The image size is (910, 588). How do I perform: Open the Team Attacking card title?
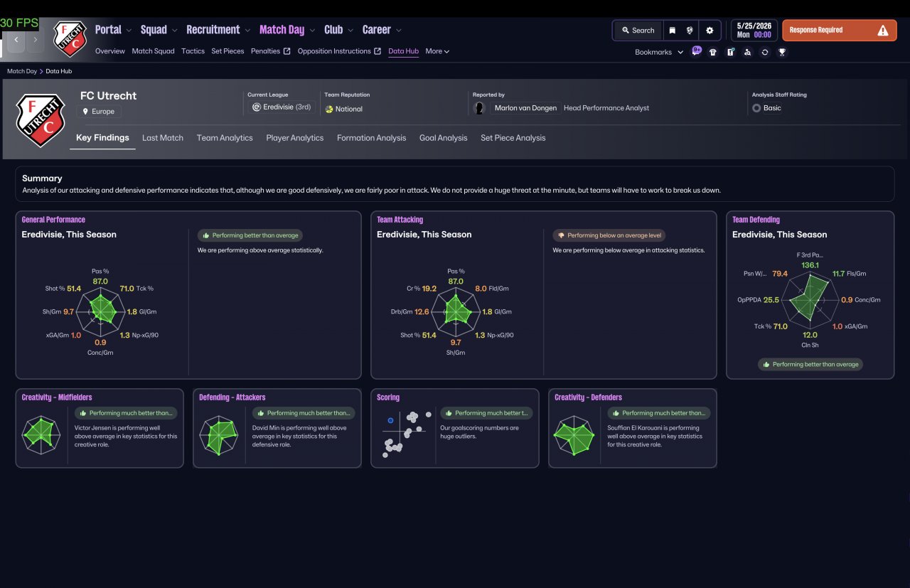[x=400, y=220]
